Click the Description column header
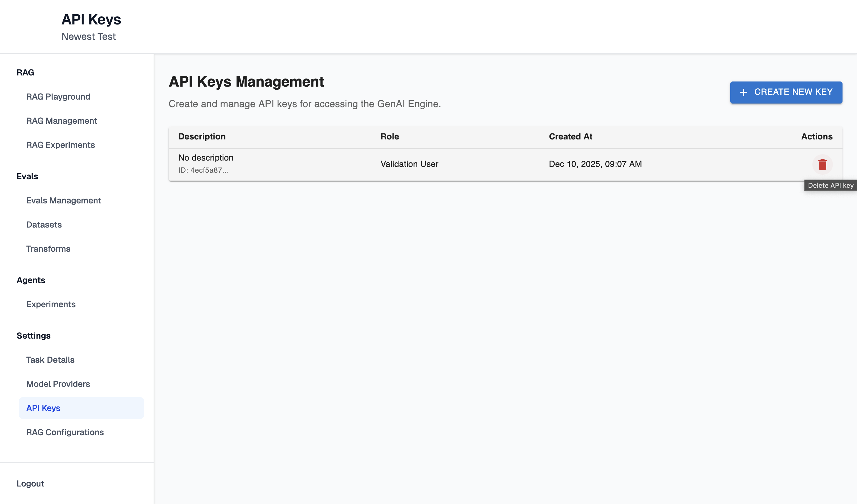 click(x=202, y=136)
